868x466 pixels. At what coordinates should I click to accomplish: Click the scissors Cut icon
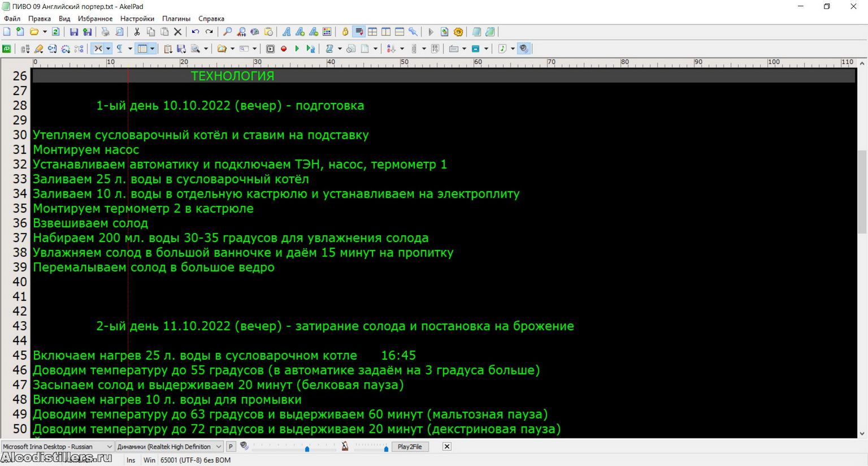tap(137, 32)
